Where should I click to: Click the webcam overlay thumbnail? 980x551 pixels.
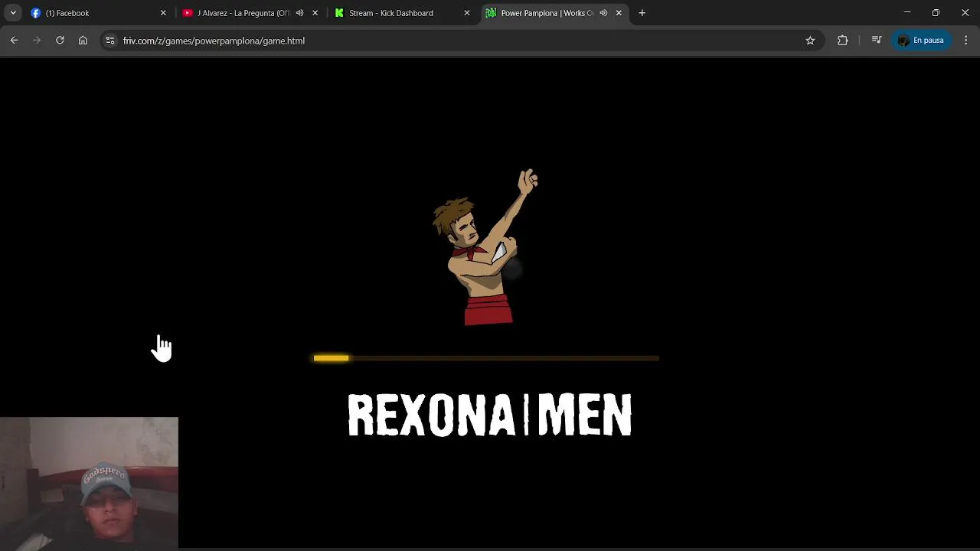(89, 483)
